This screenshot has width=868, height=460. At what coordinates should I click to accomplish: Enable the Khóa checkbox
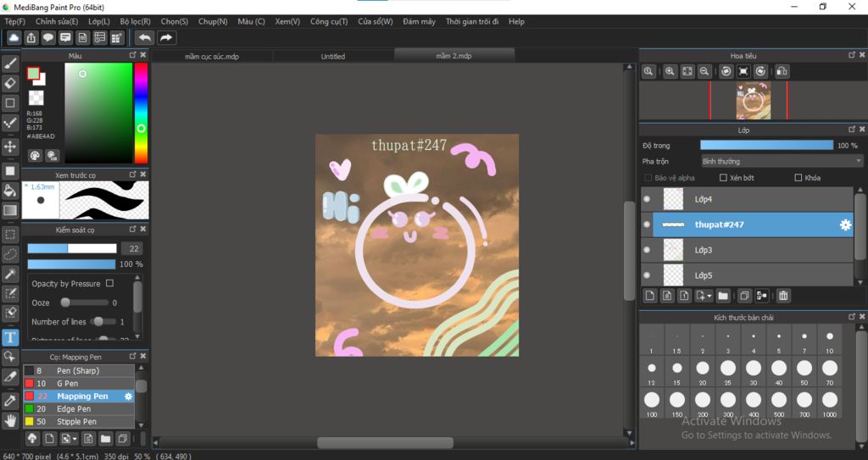798,178
